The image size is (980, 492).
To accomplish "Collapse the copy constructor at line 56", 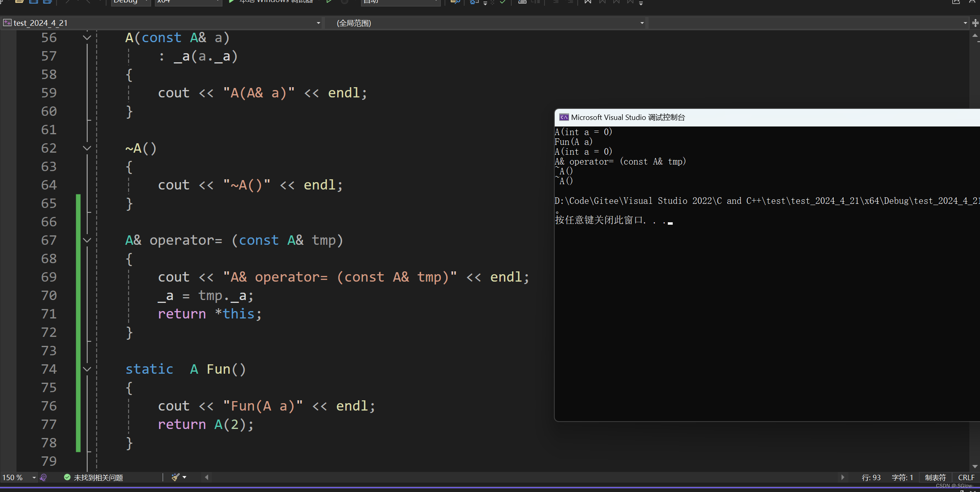I will tap(87, 38).
